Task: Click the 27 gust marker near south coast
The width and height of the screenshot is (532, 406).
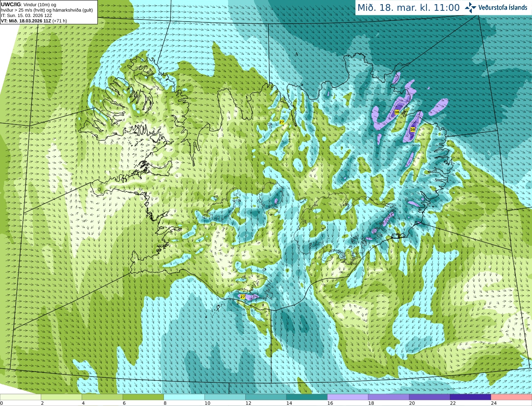Action: pyautogui.click(x=243, y=297)
